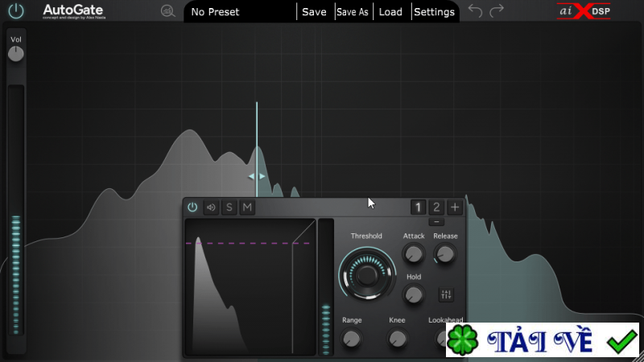The height and width of the screenshot is (362, 644).
Task: Click the green checkmark icon on banner
Action: click(x=621, y=341)
